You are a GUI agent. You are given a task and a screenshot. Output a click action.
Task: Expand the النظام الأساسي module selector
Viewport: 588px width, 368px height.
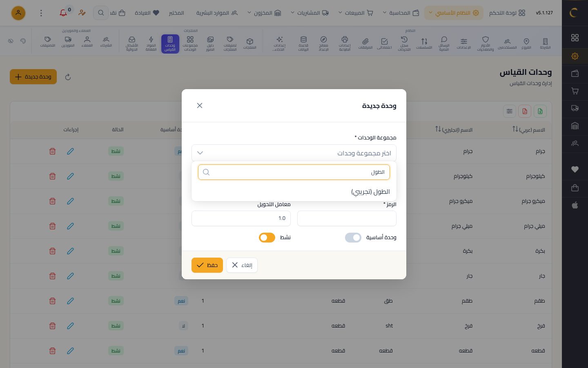pyautogui.click(x=454, y=13)
